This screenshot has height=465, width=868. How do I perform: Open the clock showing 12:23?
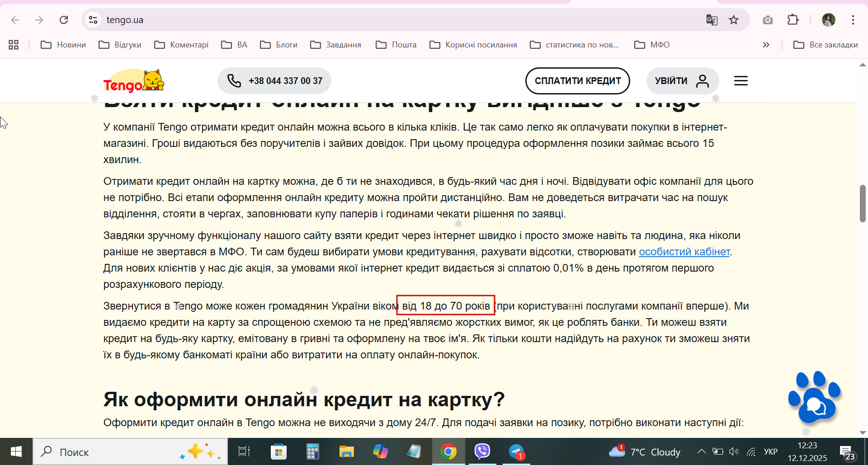(x=807, y=451)
